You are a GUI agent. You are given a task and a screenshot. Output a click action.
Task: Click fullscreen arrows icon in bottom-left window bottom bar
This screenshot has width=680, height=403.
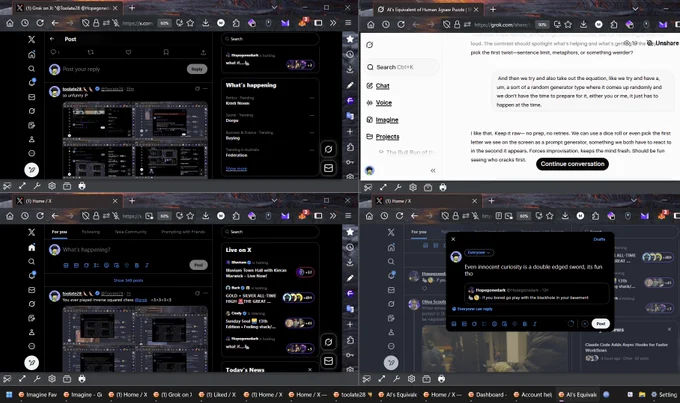[x=22, y=379]
